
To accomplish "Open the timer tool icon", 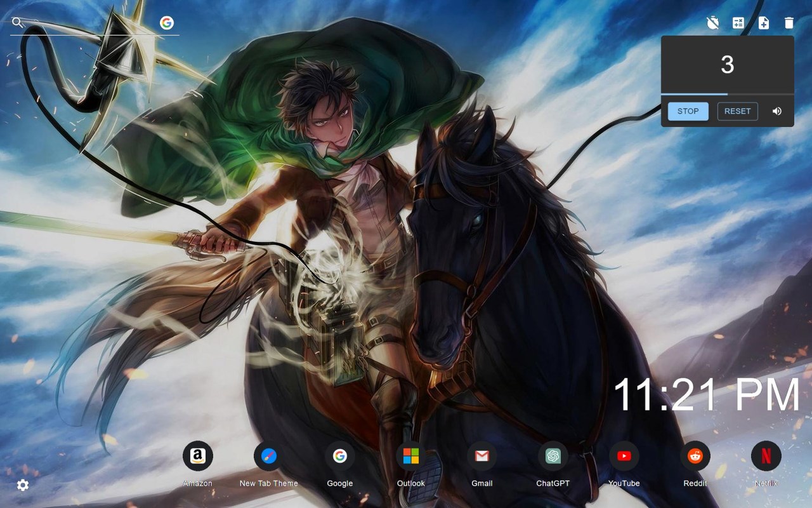I will coord(713,23).
